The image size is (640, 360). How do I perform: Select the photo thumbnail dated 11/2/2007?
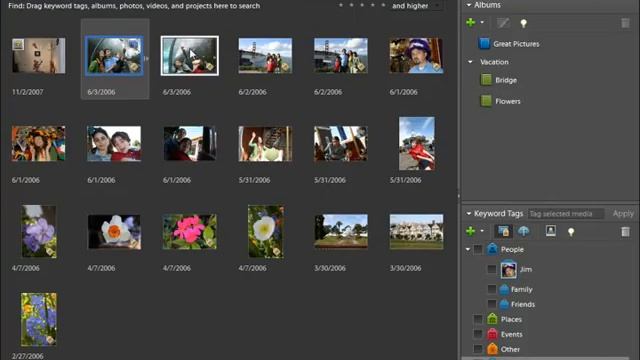click(39, 56)
